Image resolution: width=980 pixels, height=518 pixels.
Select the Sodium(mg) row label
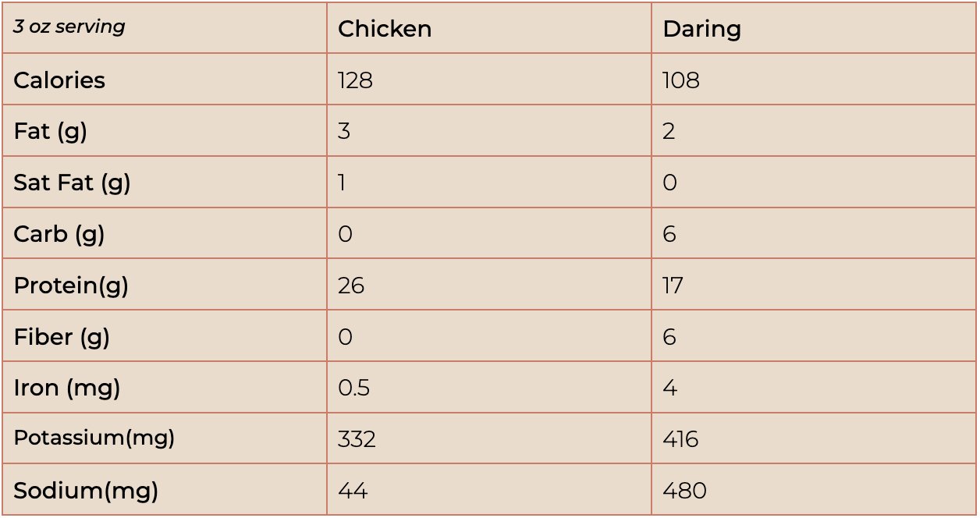[x=86, y=491]
